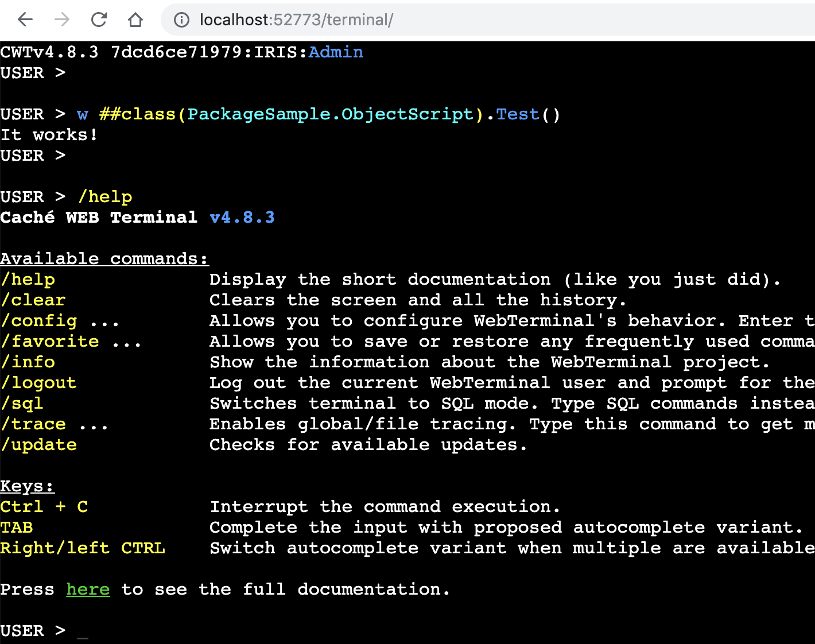Image resolution: width=815 pixels, height=644 pixels.
Task: Focus the localhost address bar URL
Action: coord(296,20)
